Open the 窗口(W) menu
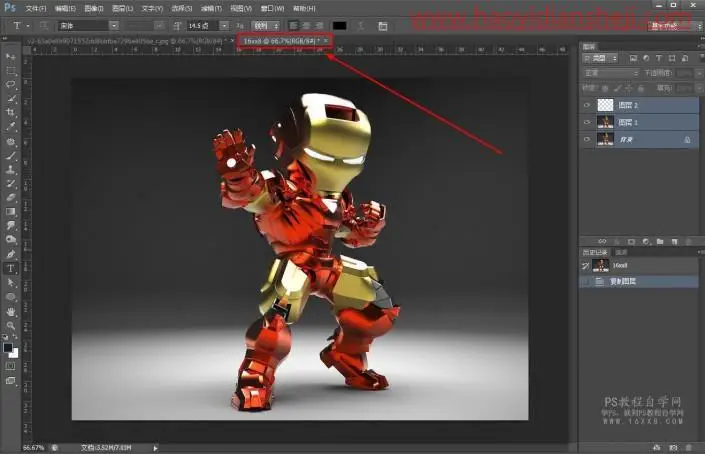This screenshot has width=705, height=454. click(x=272, y=9)
